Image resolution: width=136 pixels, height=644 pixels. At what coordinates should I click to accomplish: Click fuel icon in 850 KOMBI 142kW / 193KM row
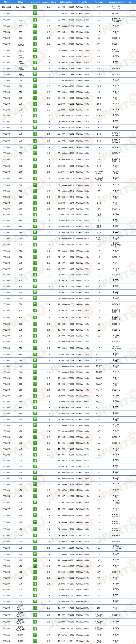coord(35,74)
